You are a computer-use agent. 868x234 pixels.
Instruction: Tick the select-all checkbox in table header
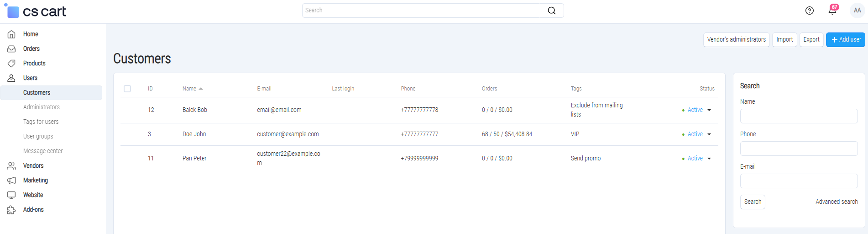click(127, 89)
